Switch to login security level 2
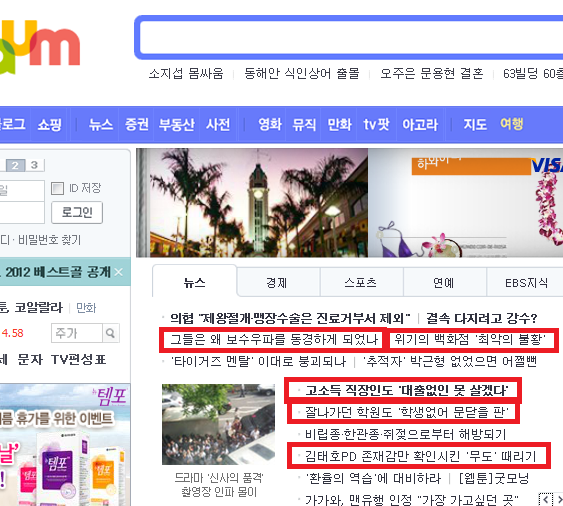Viewport: 563px width, 506px height. point(15,165)
